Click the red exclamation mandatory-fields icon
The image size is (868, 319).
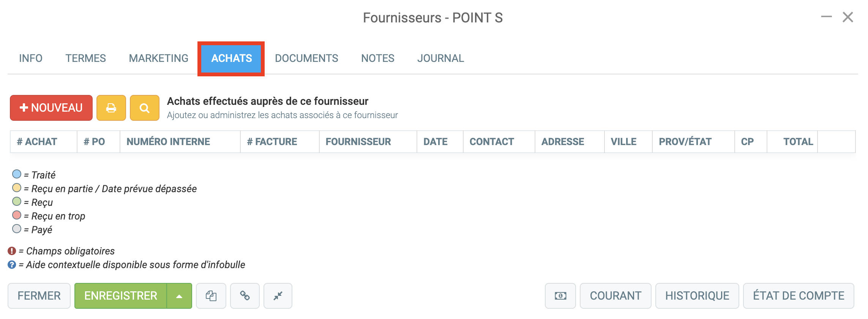coord(12,251)
